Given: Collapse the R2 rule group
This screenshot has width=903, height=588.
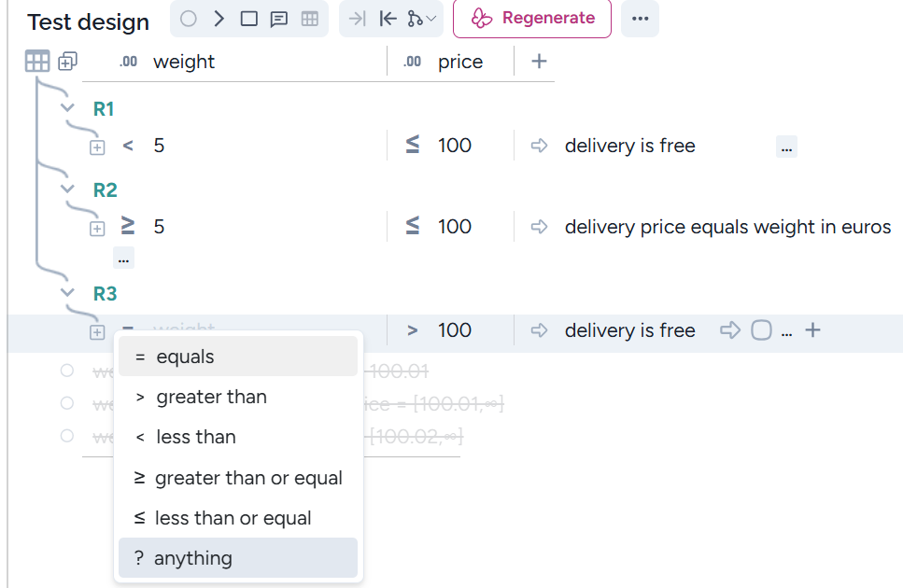Looking at the screenshot, I should (x=67, y=189).
